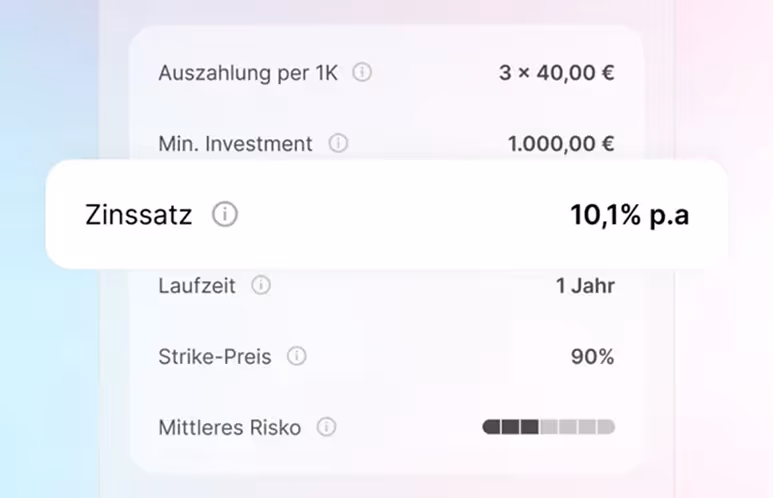Click the 1.000,00 € minimum investment value
Viewport: 774px width, 498px height.
561,144
